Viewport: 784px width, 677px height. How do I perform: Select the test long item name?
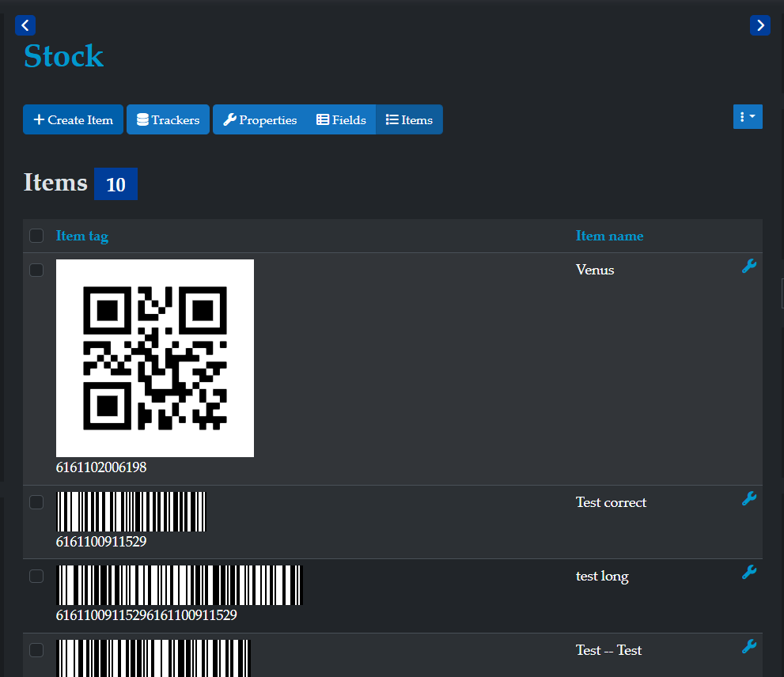coord(602,576)
